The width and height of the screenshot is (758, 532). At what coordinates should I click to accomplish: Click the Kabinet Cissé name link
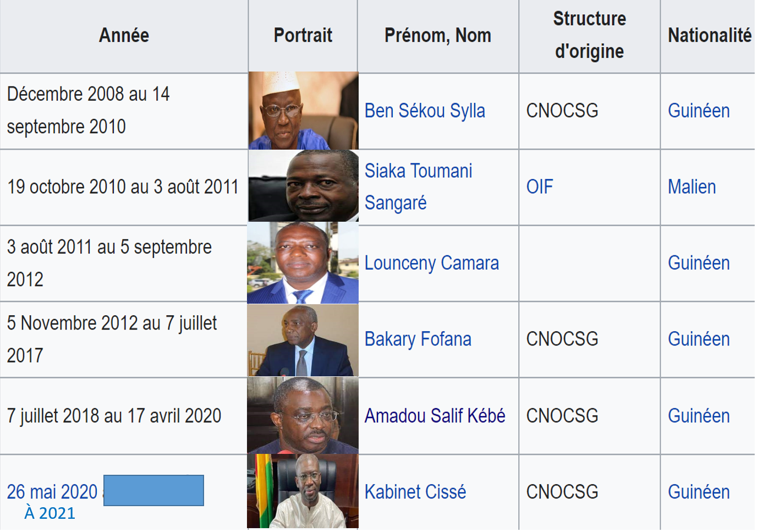pos(415,492)
